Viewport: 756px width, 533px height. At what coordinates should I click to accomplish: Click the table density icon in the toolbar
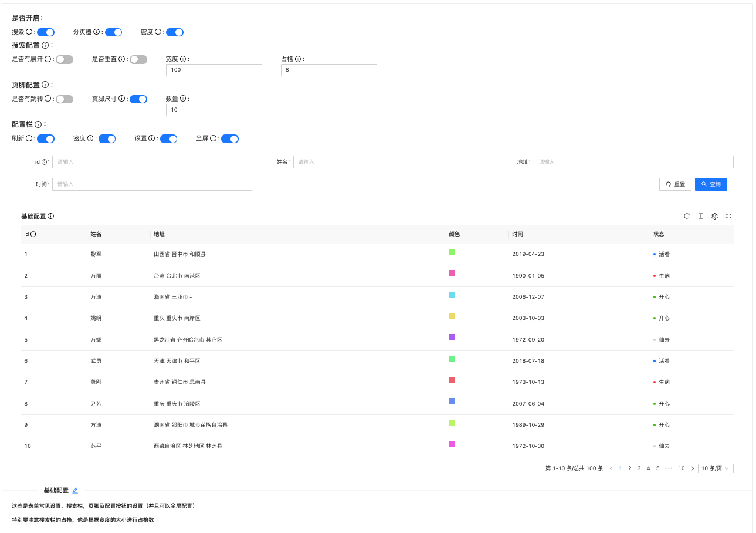tap(701, 216)
